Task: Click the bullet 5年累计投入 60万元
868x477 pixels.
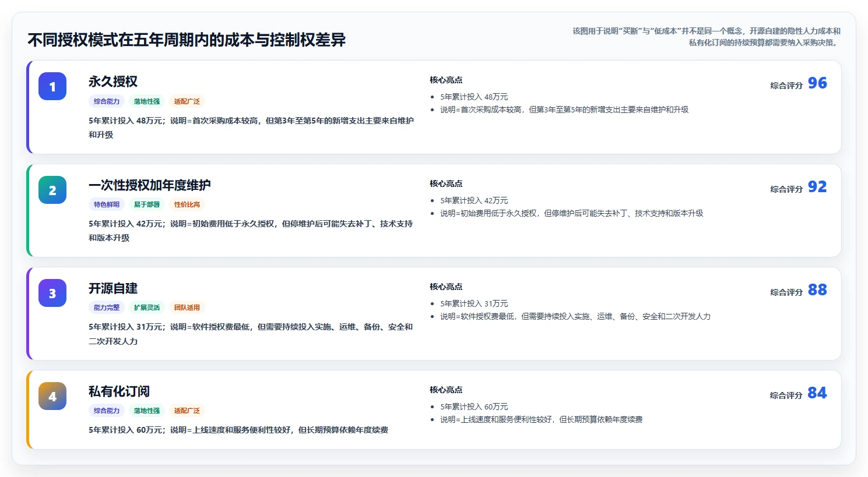Action: click(474, 407)
